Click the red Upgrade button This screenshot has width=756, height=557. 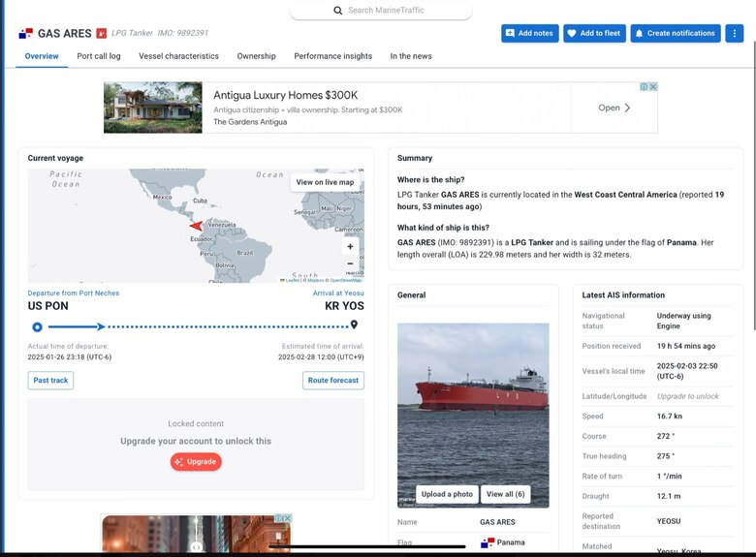click(x=196, y=462)
